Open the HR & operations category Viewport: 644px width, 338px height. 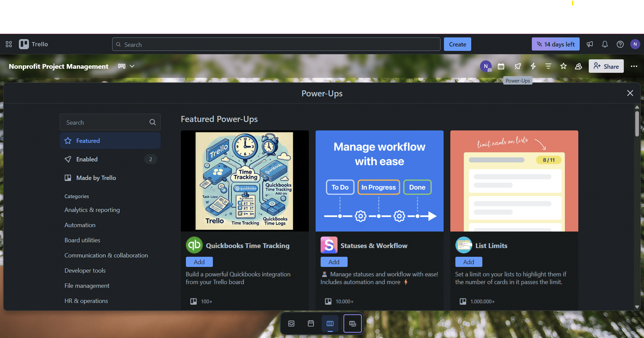86,301
